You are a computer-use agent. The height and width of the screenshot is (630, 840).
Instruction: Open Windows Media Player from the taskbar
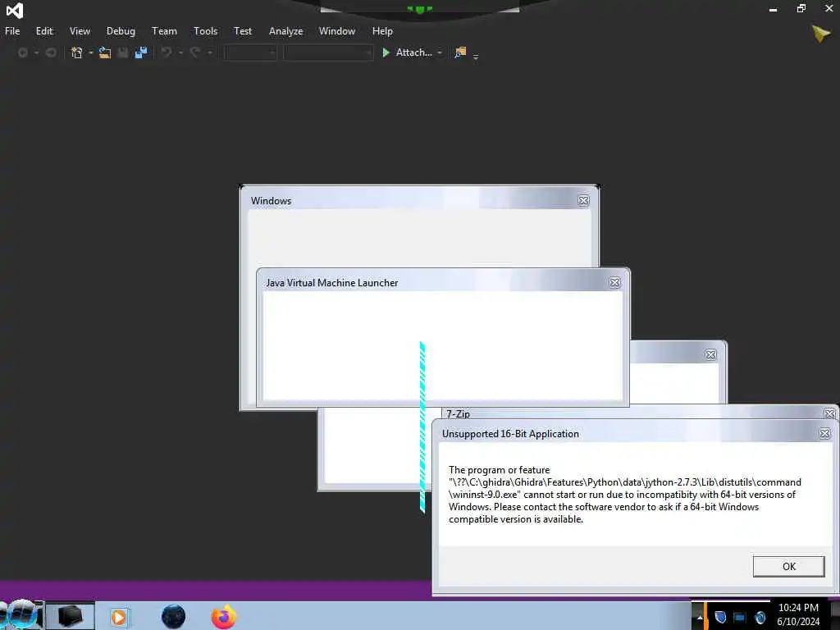(119, 617)
